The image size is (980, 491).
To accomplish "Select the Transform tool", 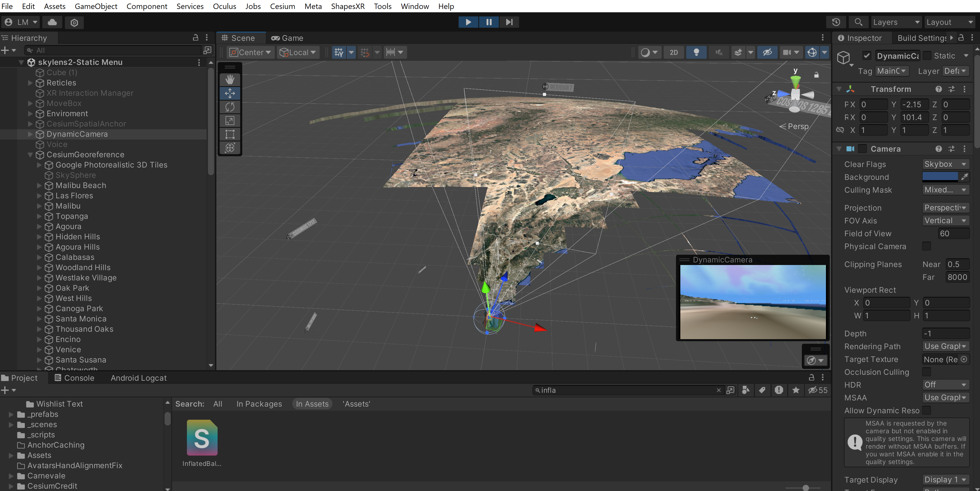I will [x=230, y=148].
